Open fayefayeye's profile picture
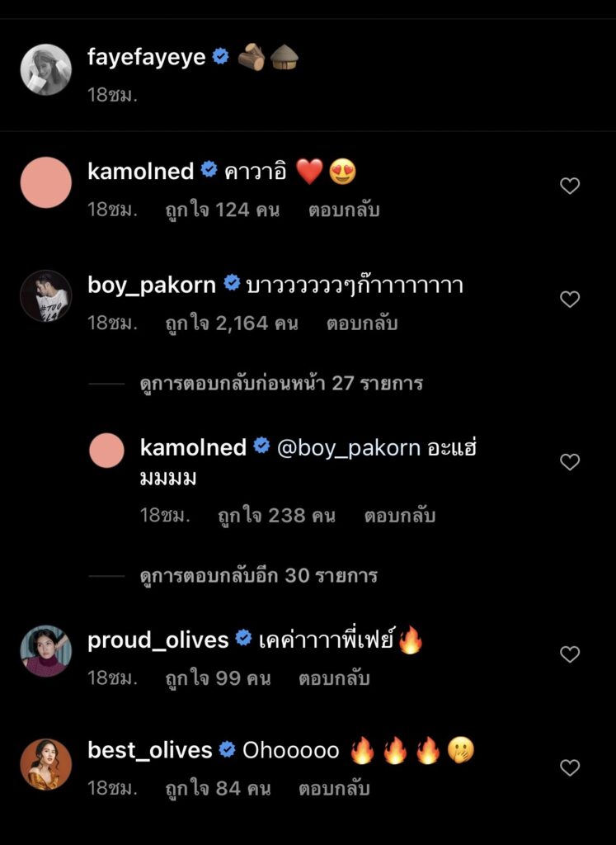 45,70
